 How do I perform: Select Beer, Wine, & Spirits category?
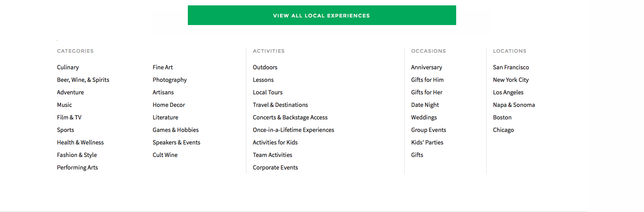point(83,80)
